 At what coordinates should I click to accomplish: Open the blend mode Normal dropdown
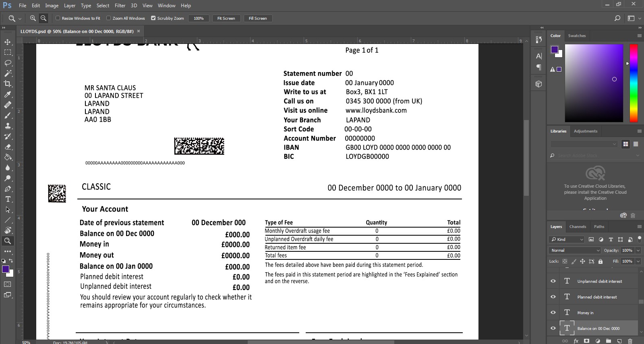[575, 251]
